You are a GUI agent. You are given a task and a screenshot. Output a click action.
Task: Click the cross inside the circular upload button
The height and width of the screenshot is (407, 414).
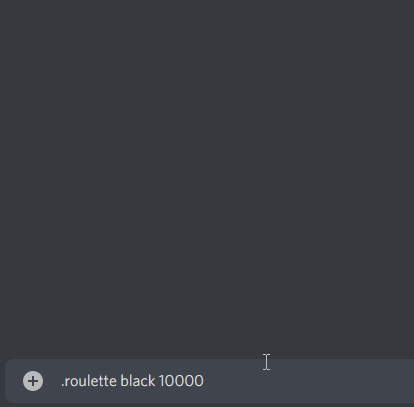(x=33, y=381)
